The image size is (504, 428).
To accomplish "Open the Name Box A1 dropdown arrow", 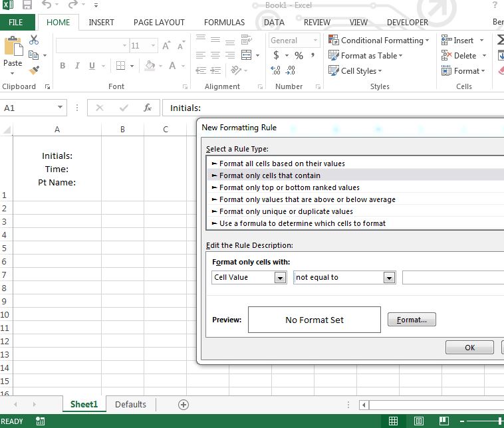I will [x=60, y=107].
